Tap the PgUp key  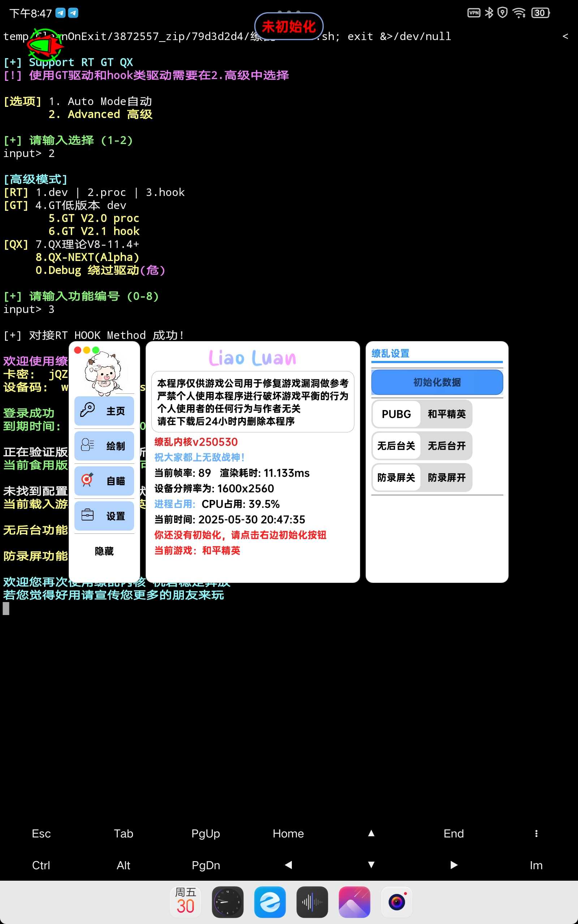tap(206, 833)
